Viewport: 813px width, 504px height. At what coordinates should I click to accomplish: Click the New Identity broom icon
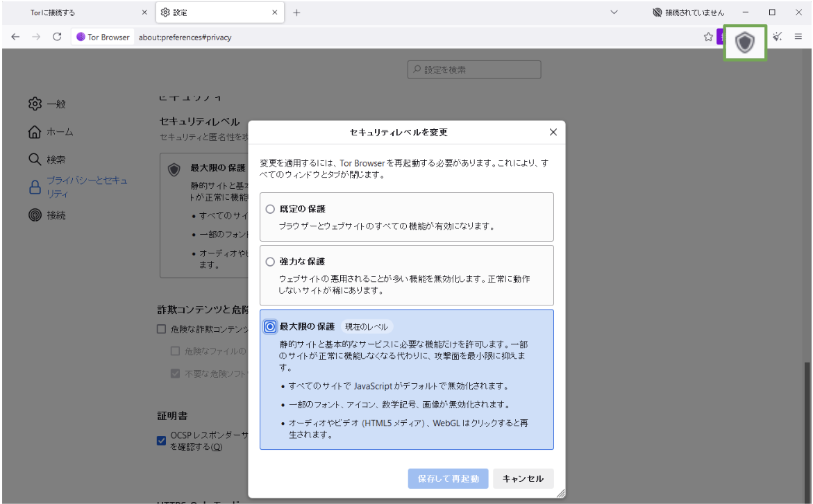(x=777, y=36)
